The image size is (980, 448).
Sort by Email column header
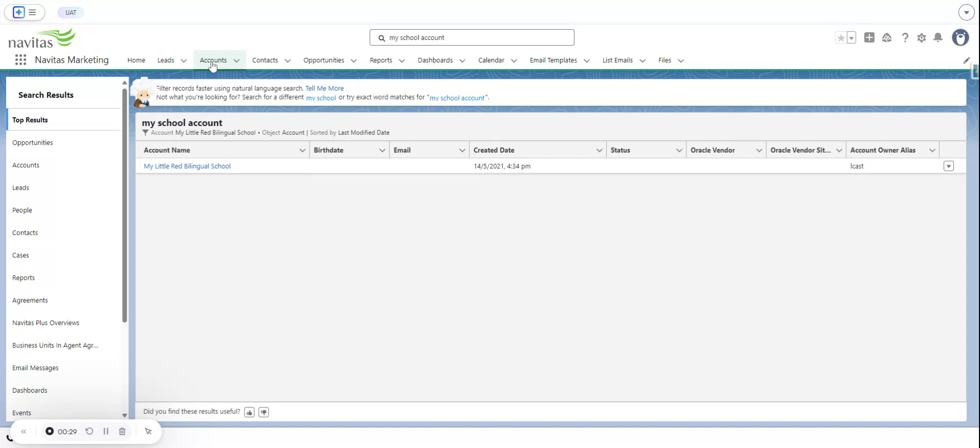pos(402,150)
